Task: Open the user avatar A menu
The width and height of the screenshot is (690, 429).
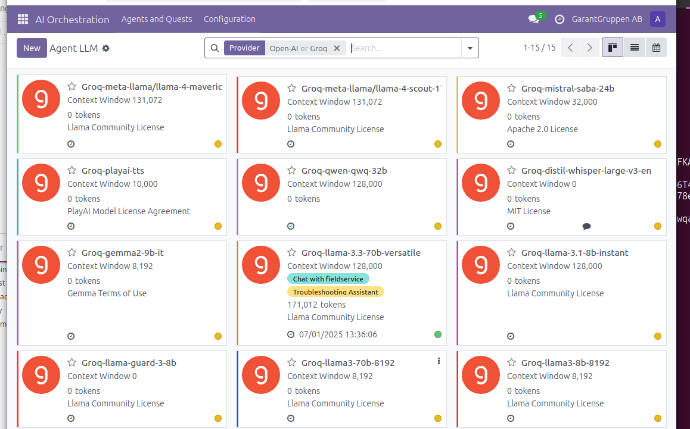Action: [657, 19]
